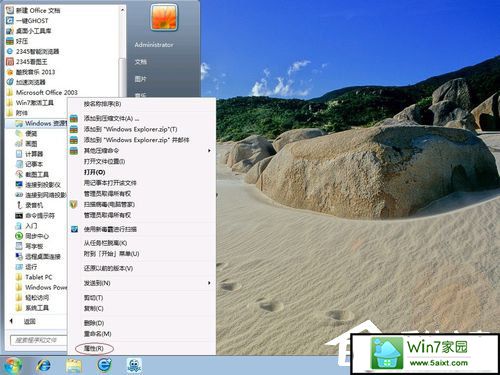Select 打开文件位置(I) from the context menu

point(104,161)
